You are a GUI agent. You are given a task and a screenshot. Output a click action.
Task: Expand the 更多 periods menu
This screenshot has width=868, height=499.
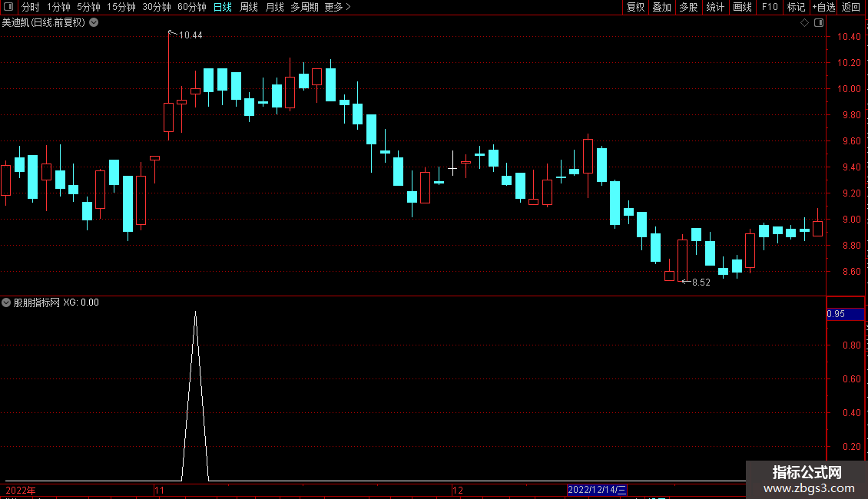(x=338, y=7)
